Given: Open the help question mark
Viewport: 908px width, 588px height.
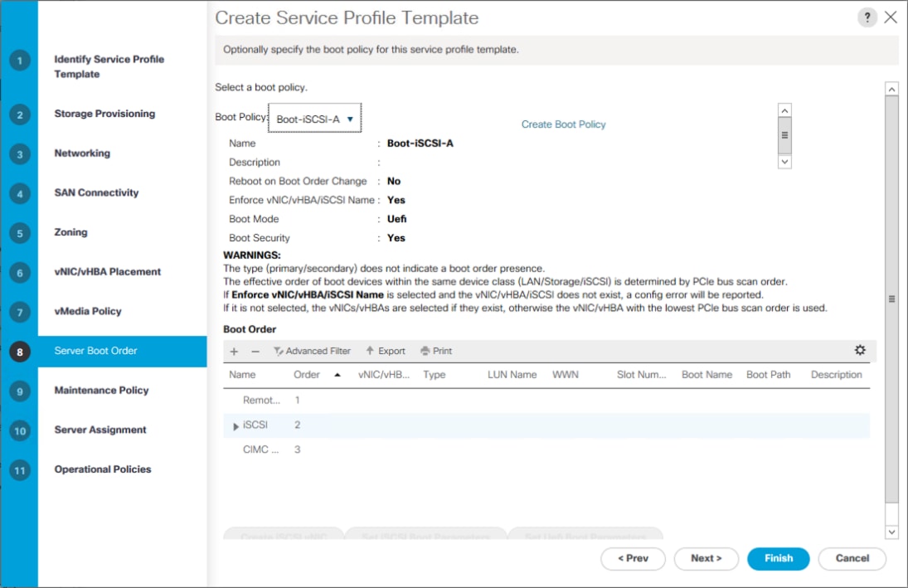Looking at the screenshot, I should click(867, 17).
